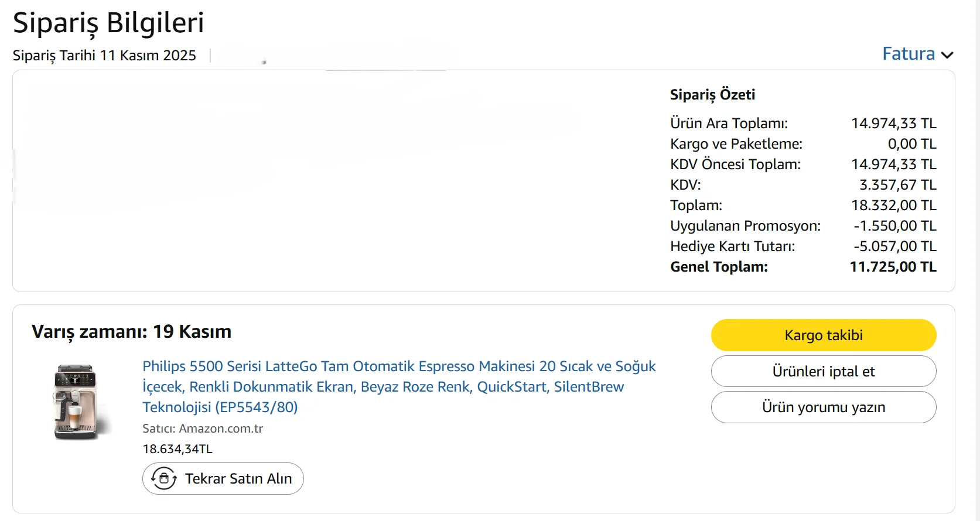Open the Fatura invoice dropdown
This screenshot has height=521, width=980.
[x=909, y=54]
